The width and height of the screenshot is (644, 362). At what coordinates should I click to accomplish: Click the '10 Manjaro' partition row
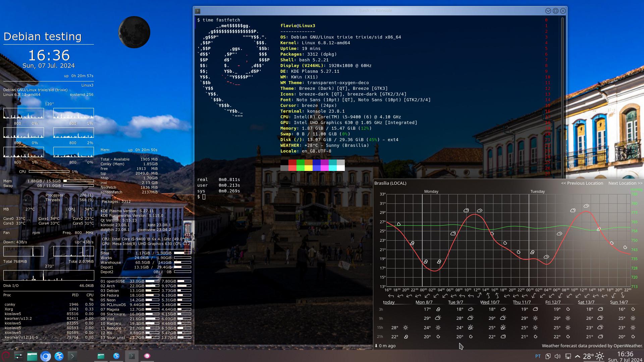coord(146,323)
